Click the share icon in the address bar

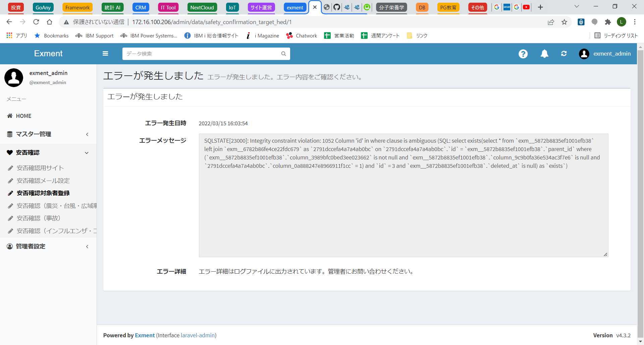(x=551, y=22)
